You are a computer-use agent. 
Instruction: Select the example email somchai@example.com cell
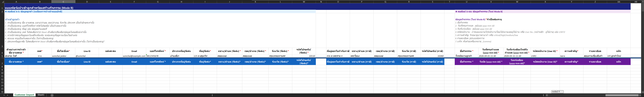(134, 56)
